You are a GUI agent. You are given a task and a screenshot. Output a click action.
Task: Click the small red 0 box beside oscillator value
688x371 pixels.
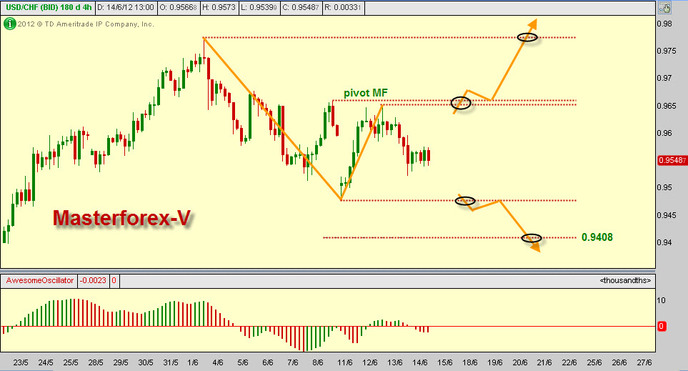point(114,281)
